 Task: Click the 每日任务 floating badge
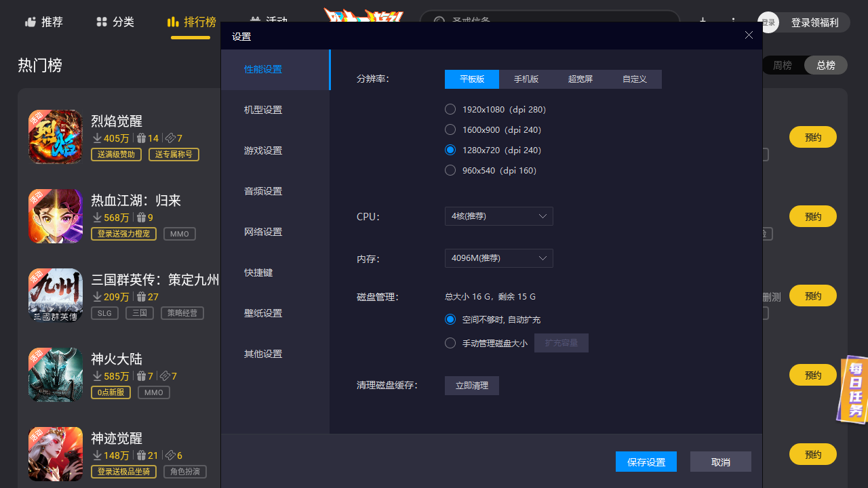pos(854,390)
